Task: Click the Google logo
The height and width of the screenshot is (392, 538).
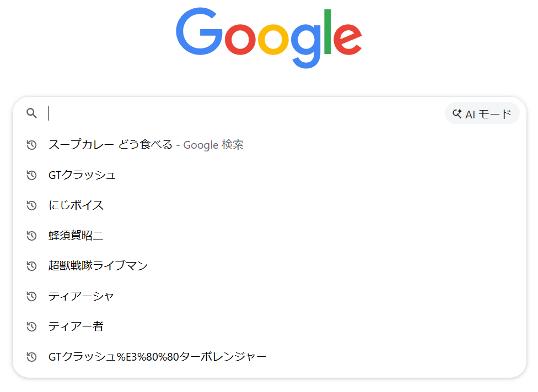Action: 269,38
